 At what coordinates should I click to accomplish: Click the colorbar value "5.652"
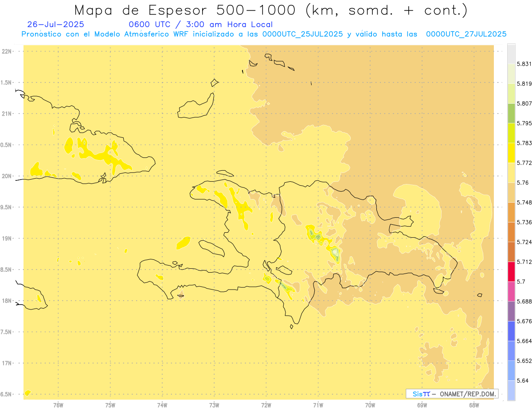coord(524,361)
